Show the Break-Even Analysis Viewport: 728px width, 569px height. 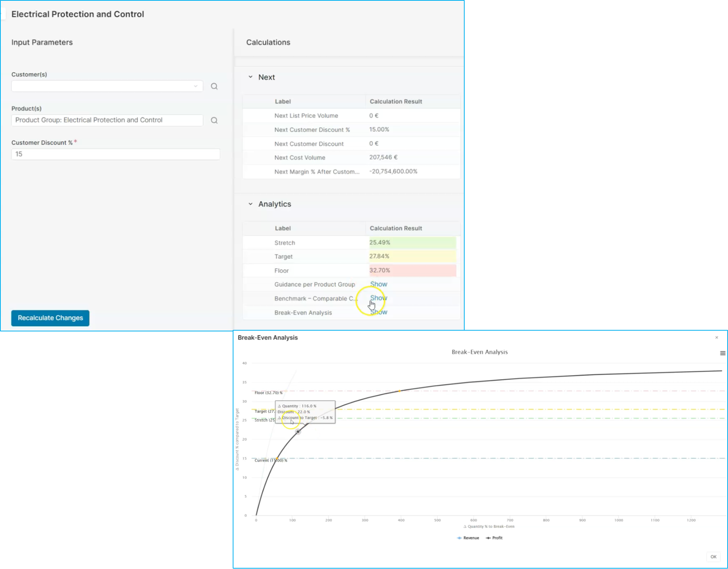(378, 312)
